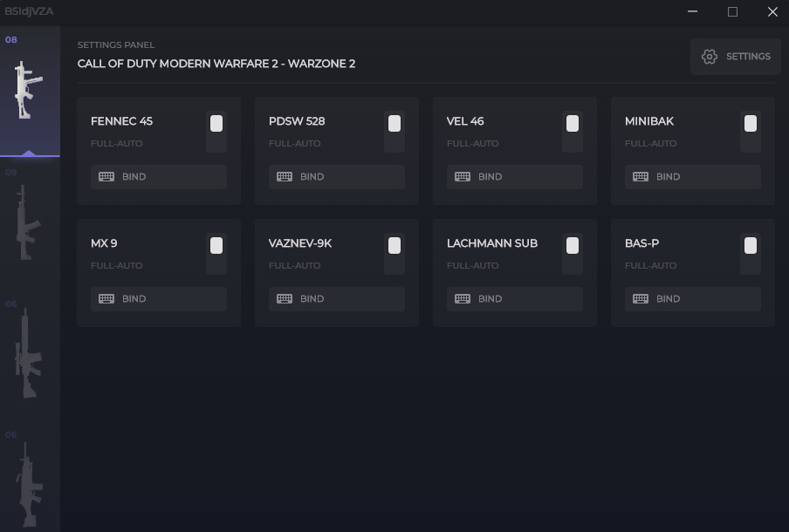Toggle the FENNEC 45 switch
The height and width of the screenshot is (532, 789).
pyautogui.click(x=216, y=132)
